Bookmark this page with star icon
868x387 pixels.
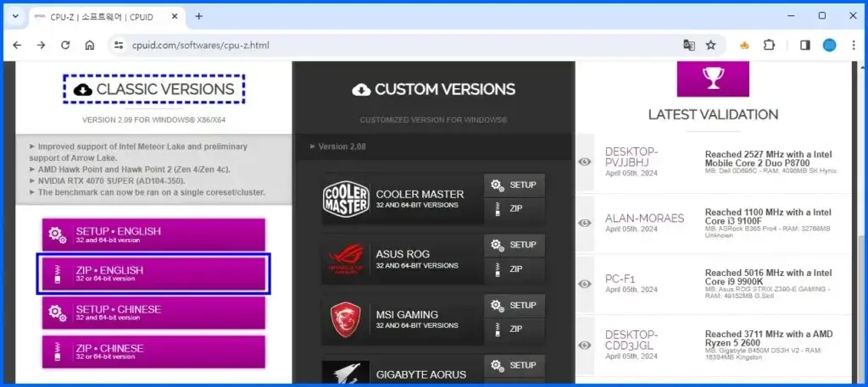pos(711,46)
